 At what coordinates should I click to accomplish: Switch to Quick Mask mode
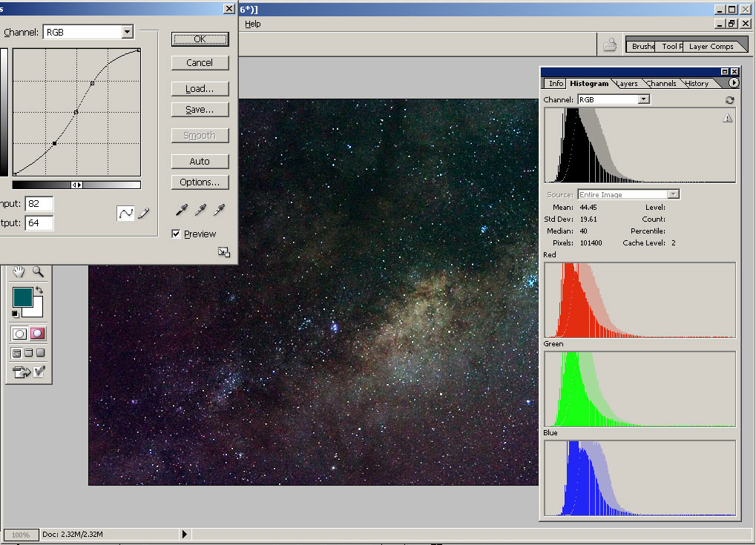[x=38, y=334]
